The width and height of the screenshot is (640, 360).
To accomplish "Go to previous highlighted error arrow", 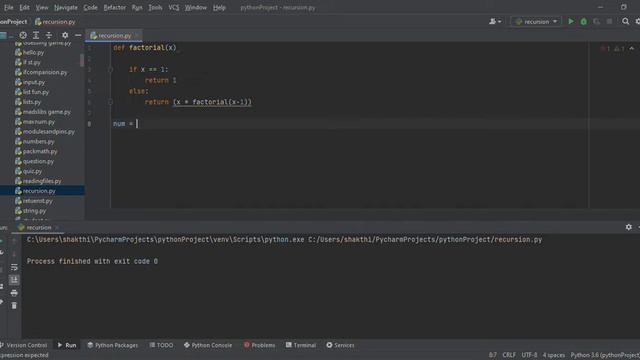I will coord(632,49).
